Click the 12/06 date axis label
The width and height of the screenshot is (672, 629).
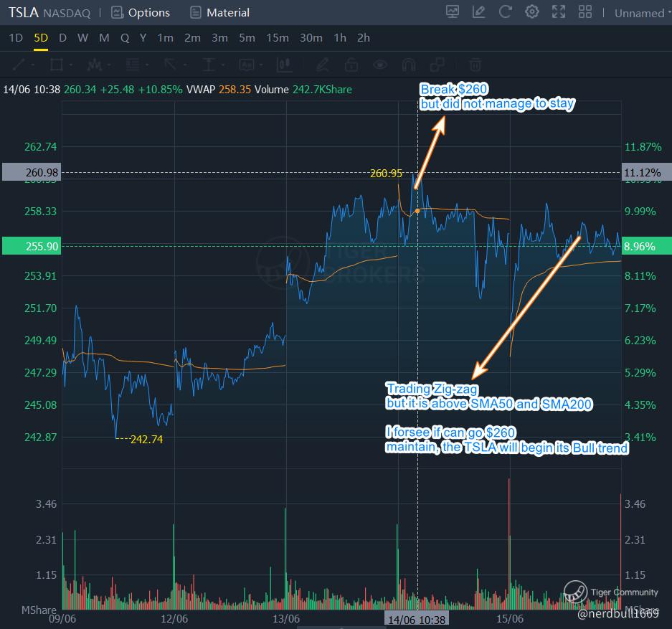pos(174,619)
